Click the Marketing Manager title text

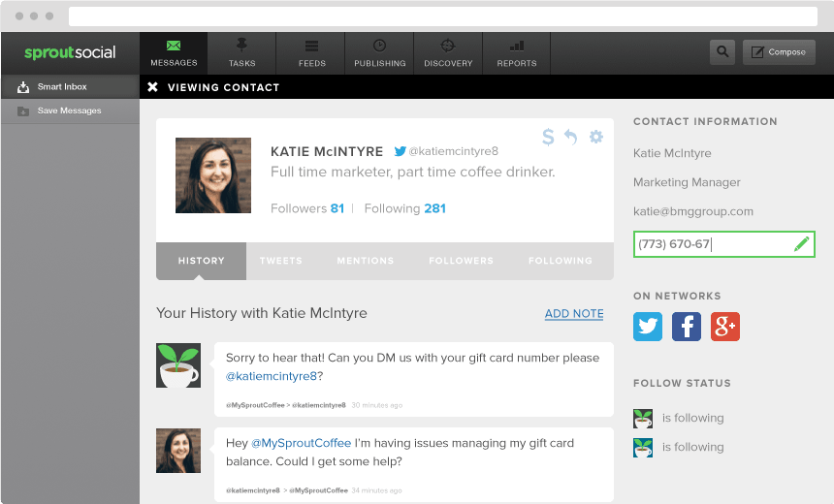pos(687,182)
